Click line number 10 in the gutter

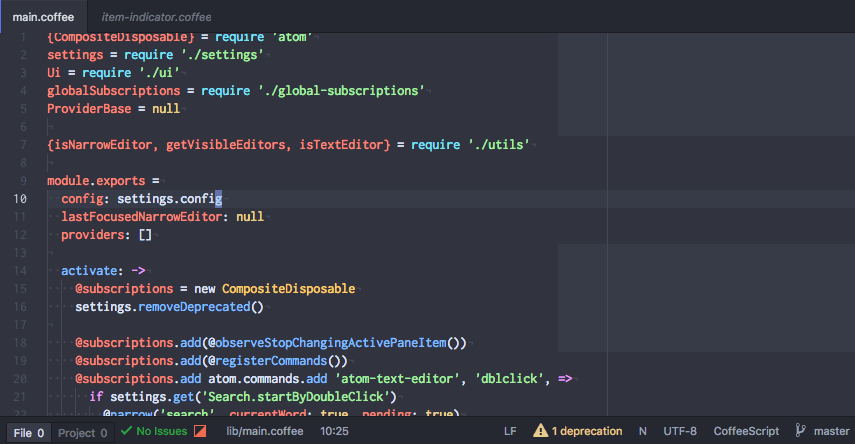point(20,199)
